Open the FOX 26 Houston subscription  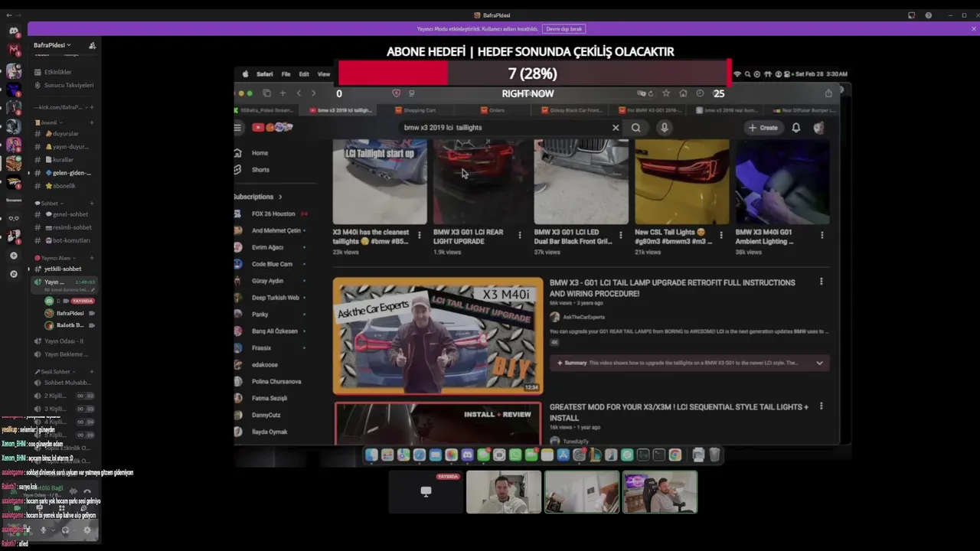point(272,214)
